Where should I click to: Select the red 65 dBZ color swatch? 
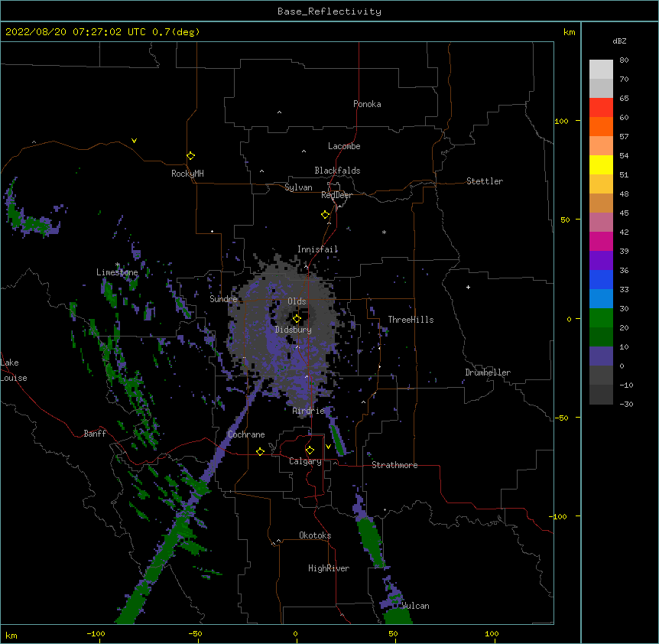coord(601,108)
